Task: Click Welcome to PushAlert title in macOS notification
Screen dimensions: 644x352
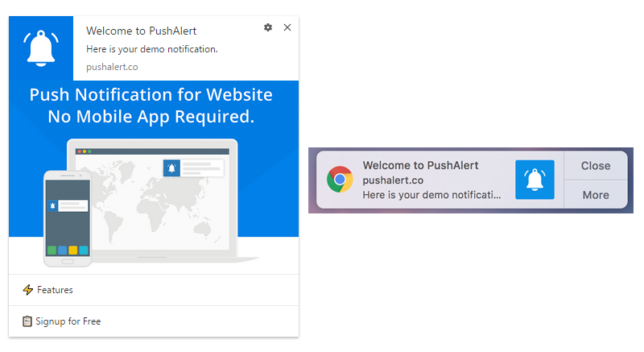Action: tap(420, 165)
